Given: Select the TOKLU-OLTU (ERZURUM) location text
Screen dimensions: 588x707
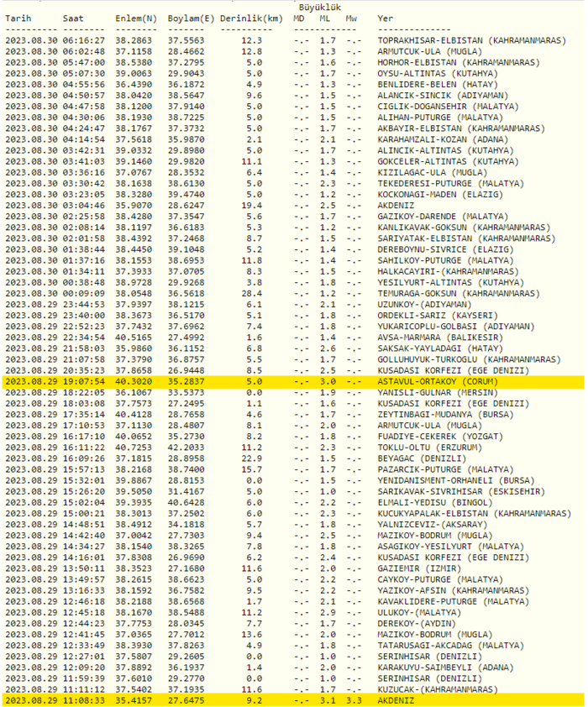Looking at the screenshot, I should (428, 449).
